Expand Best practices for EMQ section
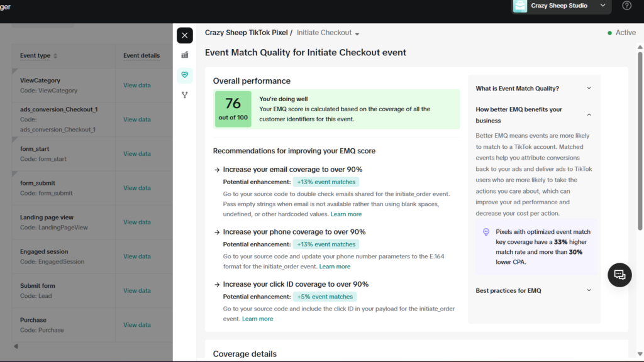Image resolution: width=644 pixels, height=362 pixels. click(x=589, y=290)
